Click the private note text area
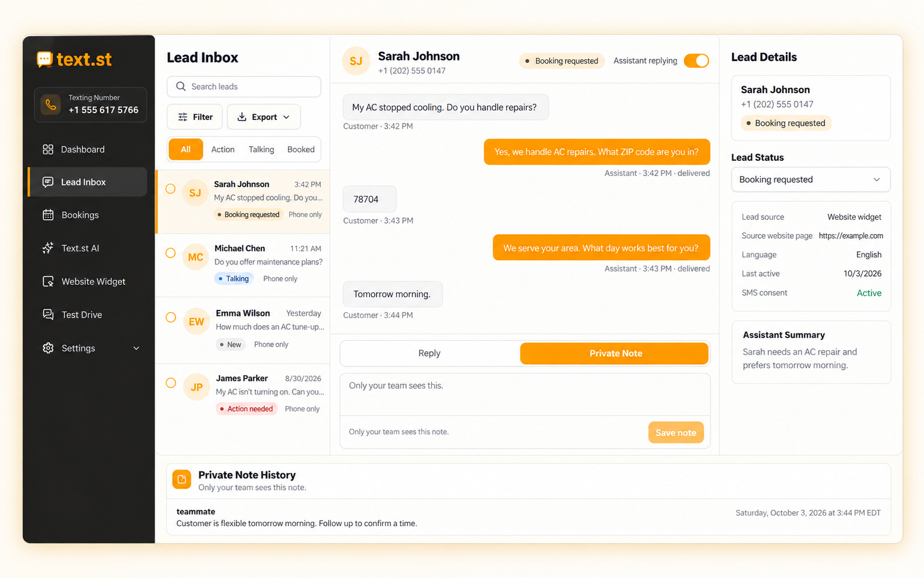924x578 pixels. [525, 394]
